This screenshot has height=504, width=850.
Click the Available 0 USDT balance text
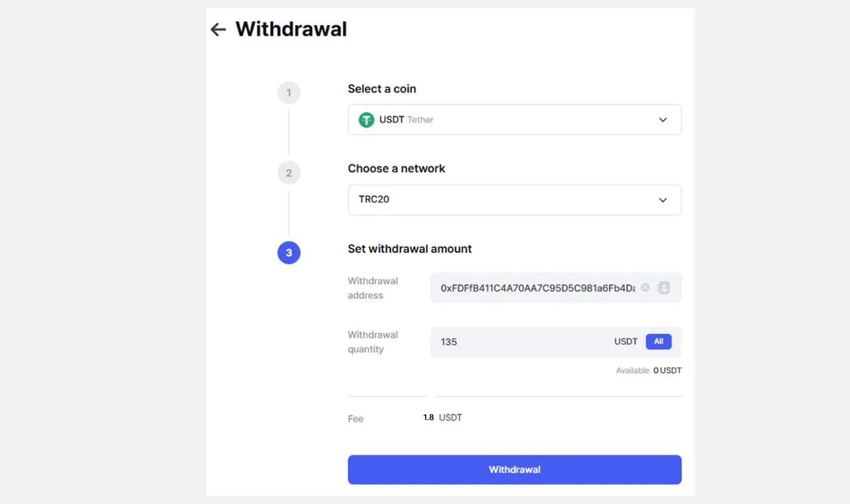tap(648, 371)
